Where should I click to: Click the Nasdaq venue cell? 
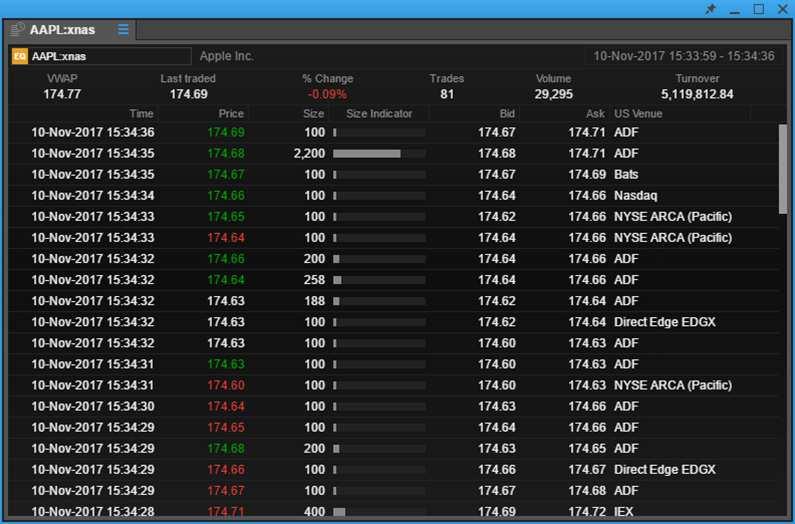[x=635, y=195]
